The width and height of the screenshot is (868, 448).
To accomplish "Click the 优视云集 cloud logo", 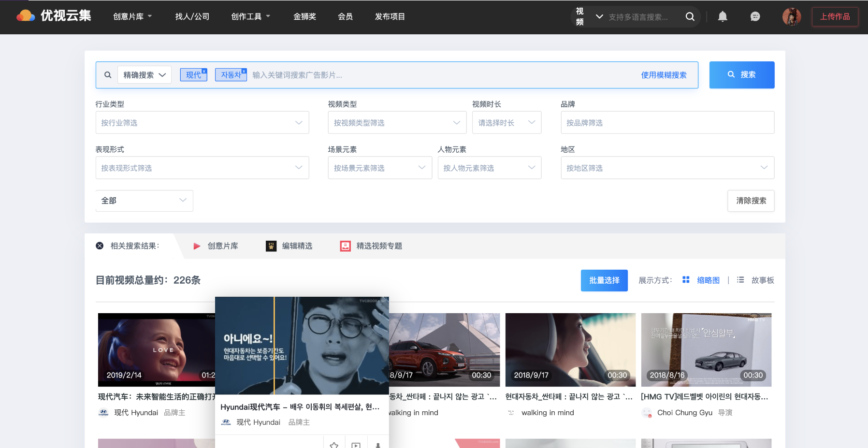I will tap(54, 16).
